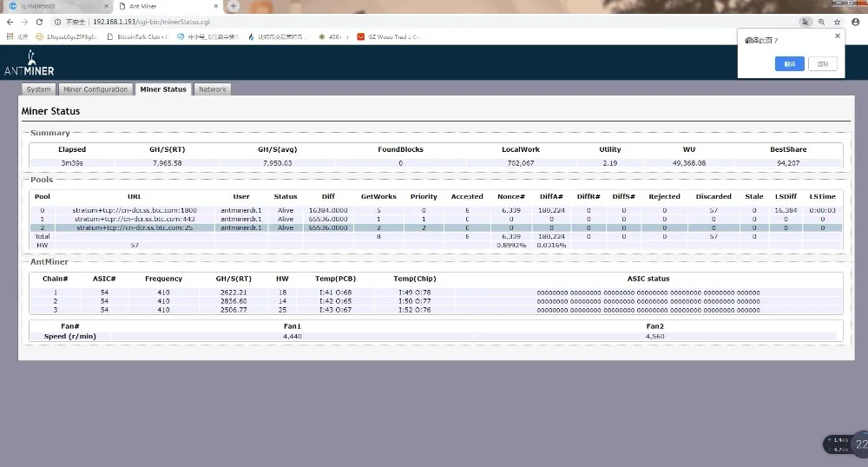Click the zoom magnifier icon in address bar
This screenshot has width=868, height=467.
click(x=821, y=22)
